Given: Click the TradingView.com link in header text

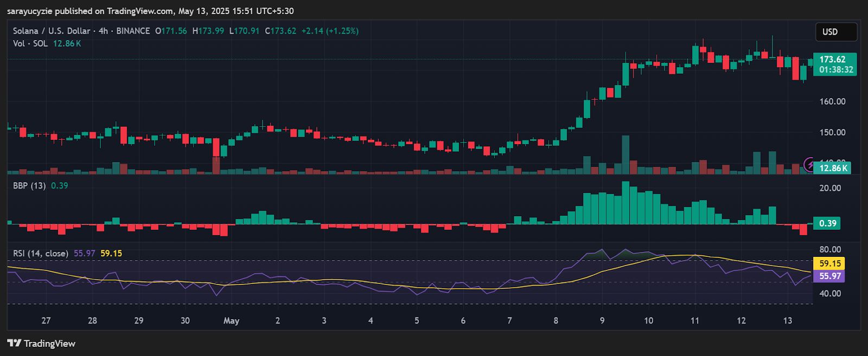Looking at the screenshot, I should tap(141, 11).
